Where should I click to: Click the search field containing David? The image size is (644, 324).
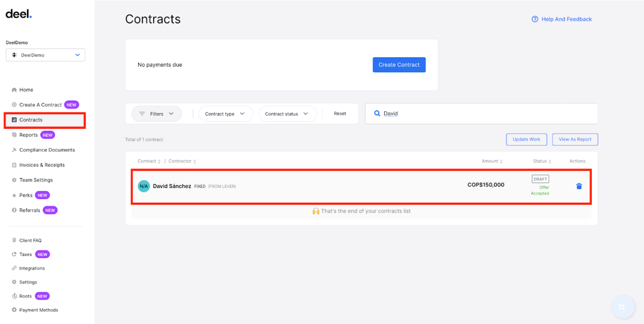(x=481, y=113)
